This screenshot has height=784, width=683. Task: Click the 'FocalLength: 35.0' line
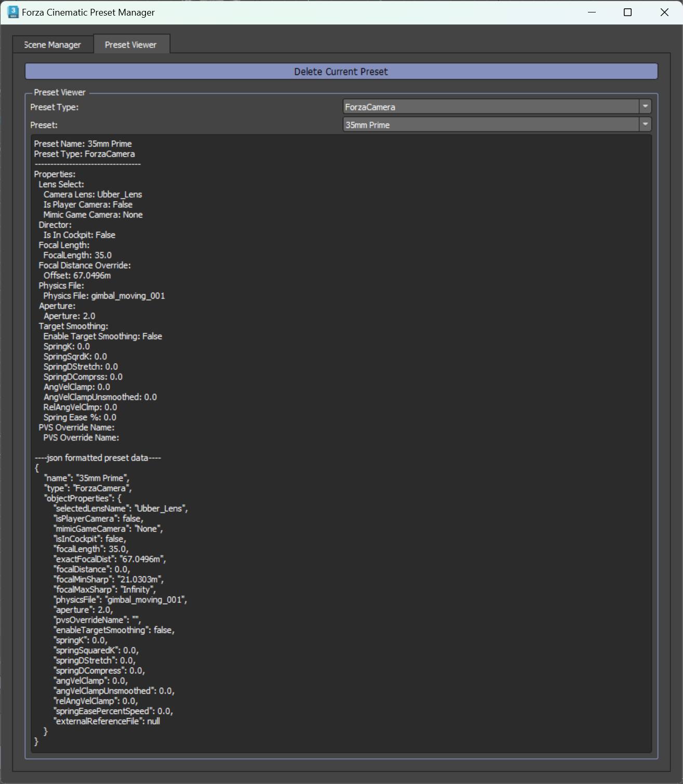pyautogui.click(x=78, y=256)
